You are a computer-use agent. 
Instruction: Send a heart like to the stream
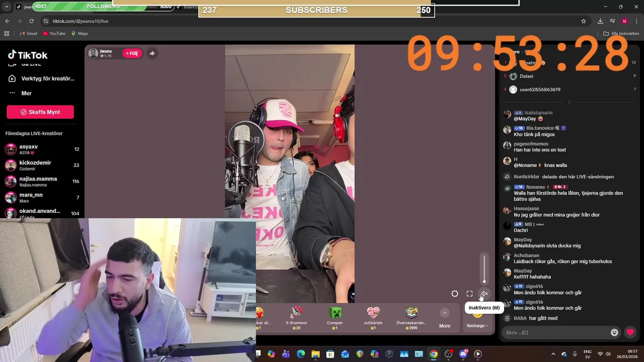630,332
